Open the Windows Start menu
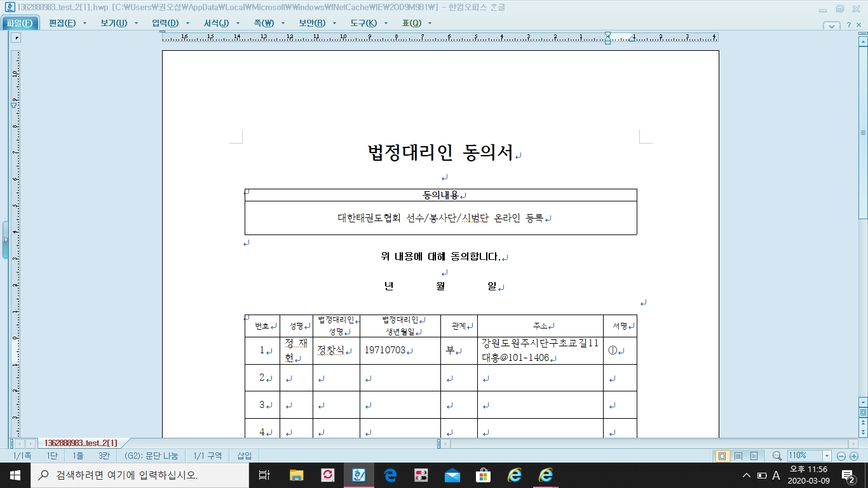Image resolution: width=868 pixels, height=488 pixels. click(15, 475)
